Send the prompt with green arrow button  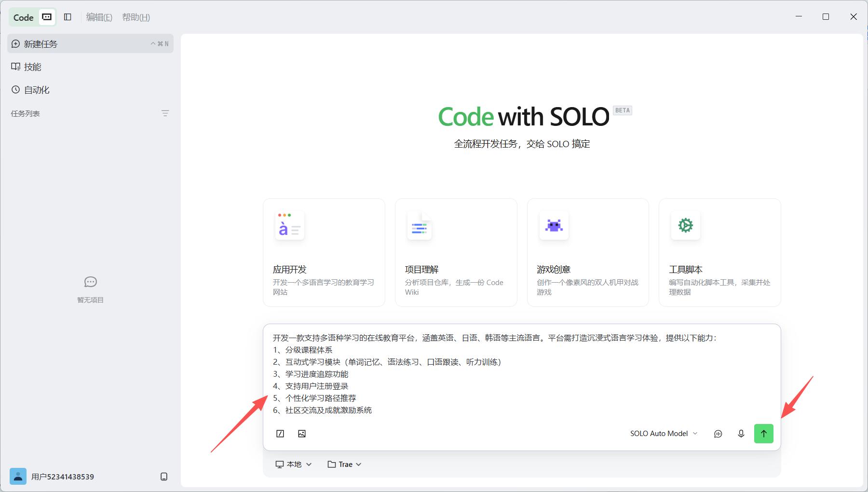(764, 434)
